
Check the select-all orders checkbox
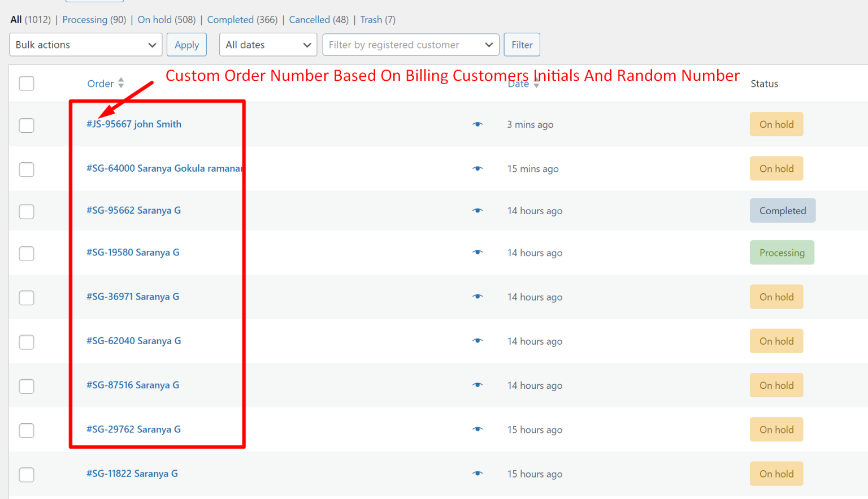26,83
